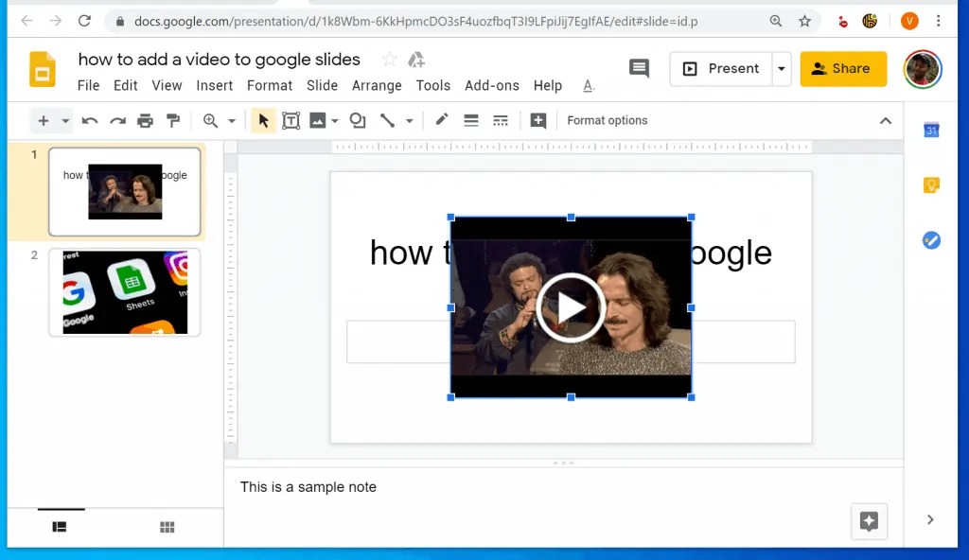The width and height of the screenshot is (969, 560).
Task: Click the border color pencil icon
Action: click(x=440, y=120)
